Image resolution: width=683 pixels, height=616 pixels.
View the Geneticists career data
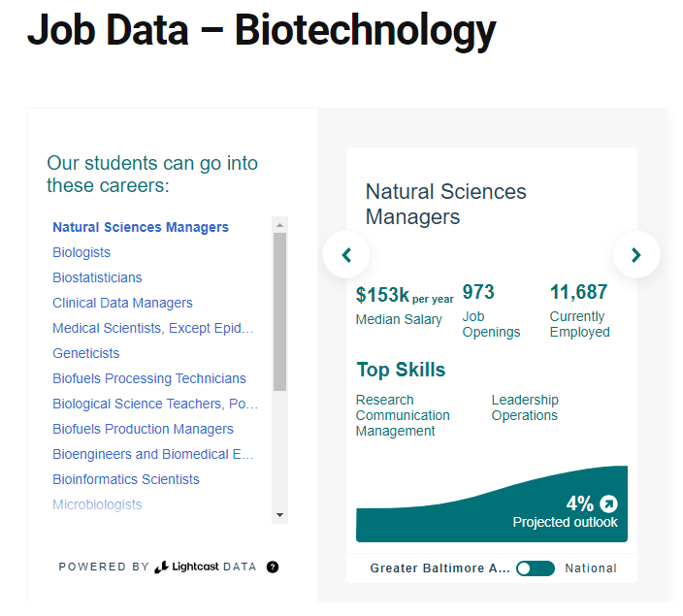86,353
